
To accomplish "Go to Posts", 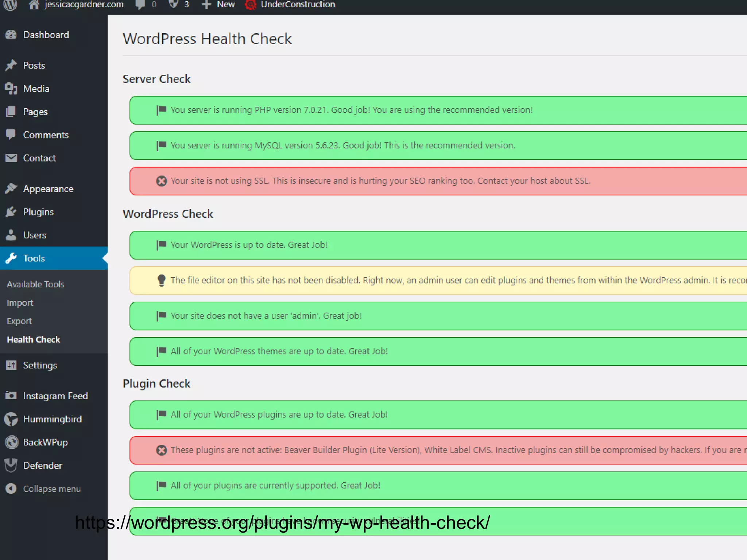I will click(x=34, y=65).
